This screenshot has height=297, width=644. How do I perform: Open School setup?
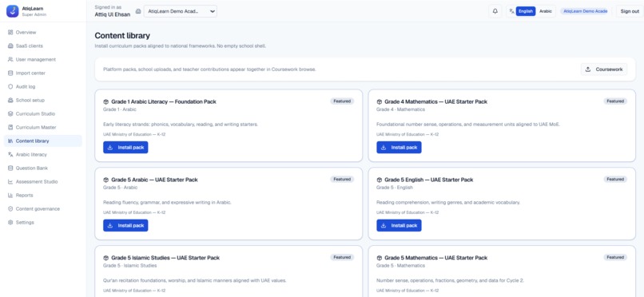coord(42,100)
